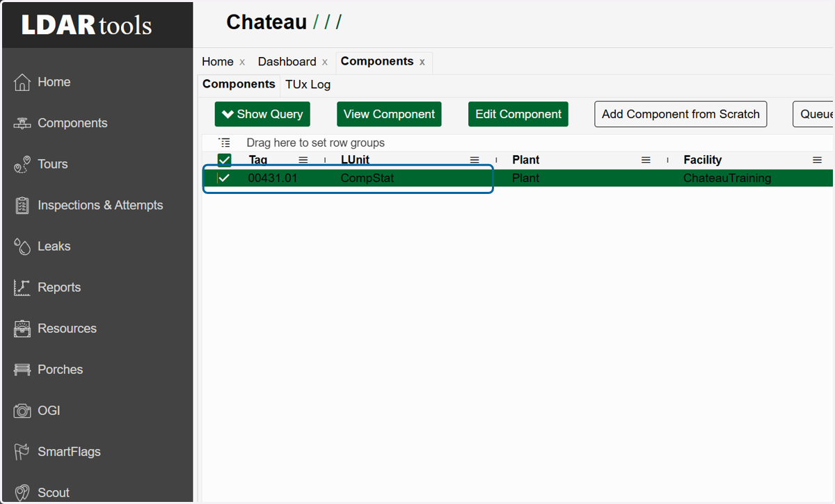This screenshot has width=835, height=504.
Task: Switch to the Home tab
Action: (218, 62)
